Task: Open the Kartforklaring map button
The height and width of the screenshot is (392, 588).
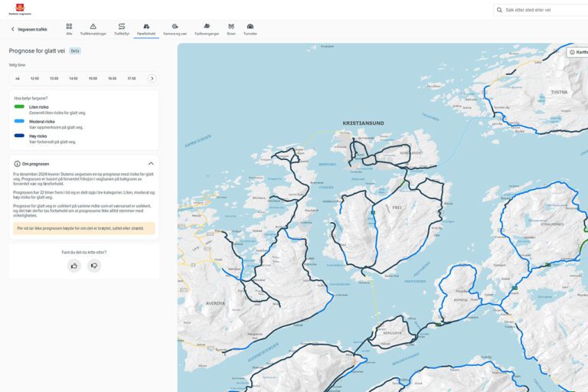Action: coord(578,52)
